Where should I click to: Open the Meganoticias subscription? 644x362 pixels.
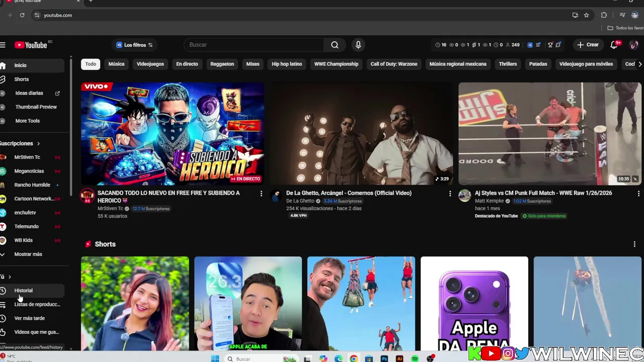pos(32,171)
